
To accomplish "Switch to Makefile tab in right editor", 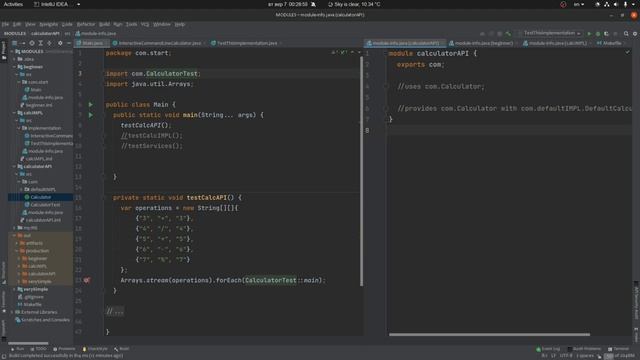I will (611, 43).
